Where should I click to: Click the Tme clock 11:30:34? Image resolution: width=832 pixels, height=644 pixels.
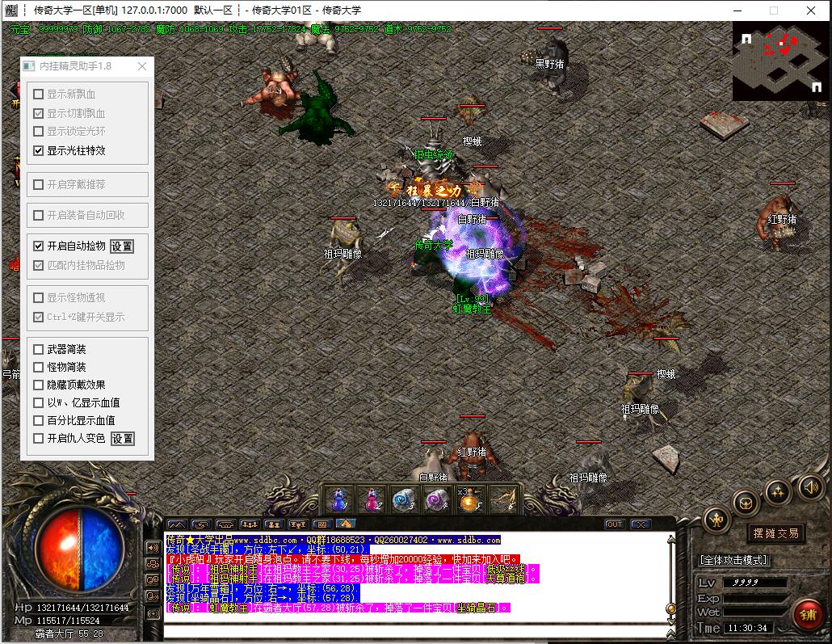[748, 628]
